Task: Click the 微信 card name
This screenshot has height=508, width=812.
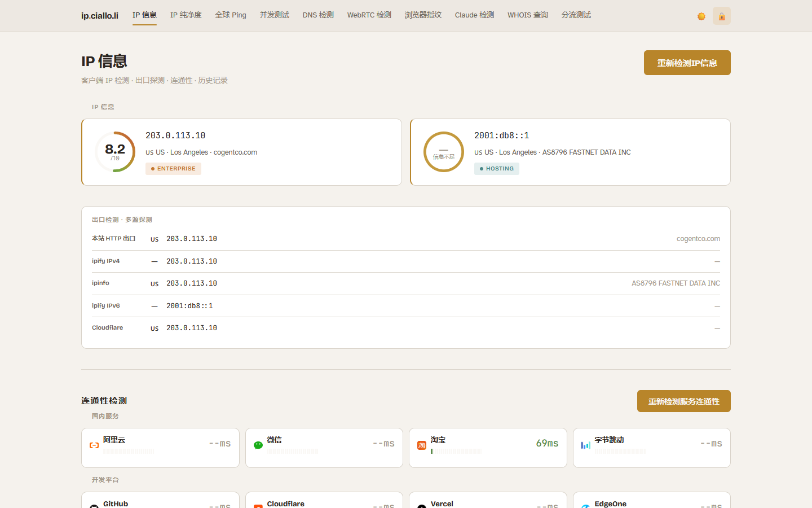Action: pos(275,440)
